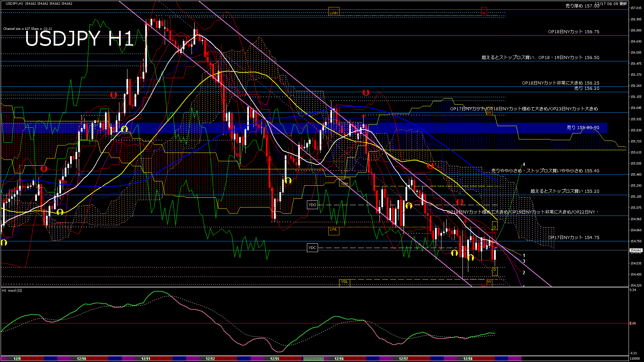Click the 売り厚め 157.00 label
644x362 pixels.
click(582, 6)
